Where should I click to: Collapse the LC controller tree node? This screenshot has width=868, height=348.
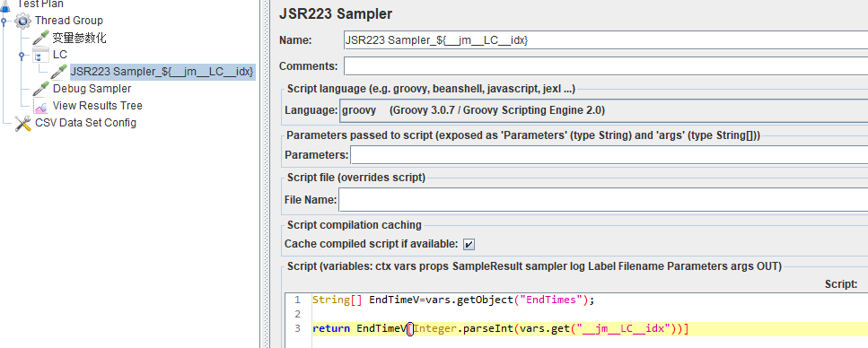pyautogui.click(x=22, y=56)
